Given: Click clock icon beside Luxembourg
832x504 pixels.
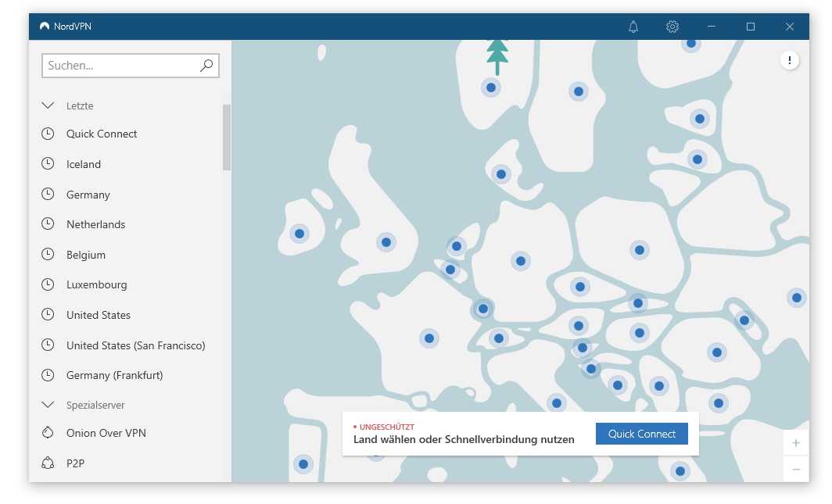Looking at the screenshot, I should coord(48,284).
